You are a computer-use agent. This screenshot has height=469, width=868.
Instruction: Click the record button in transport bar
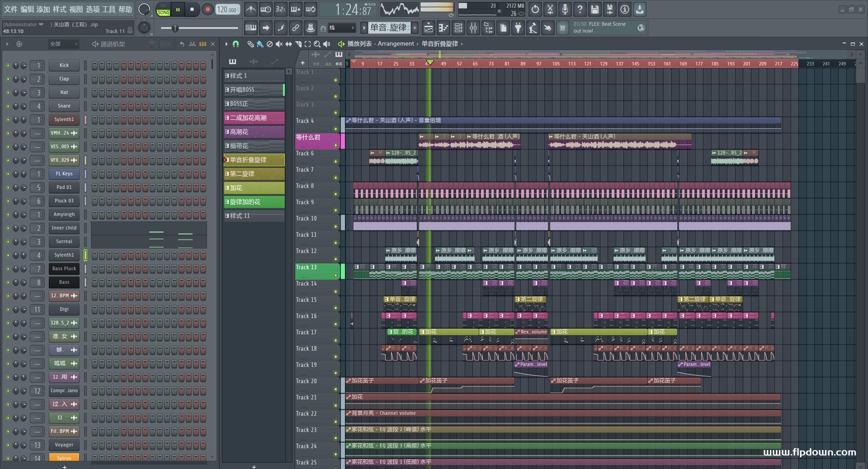(x=208, y=9)
